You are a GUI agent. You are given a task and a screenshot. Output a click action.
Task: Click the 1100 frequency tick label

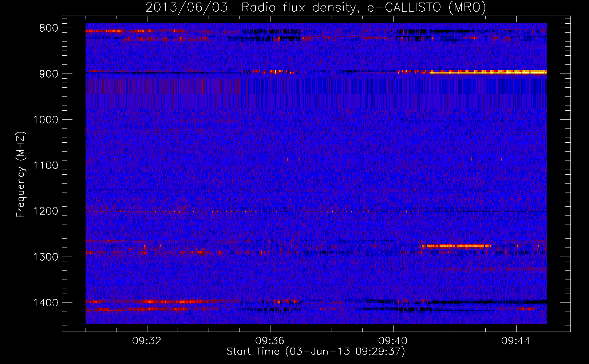click(46, 166)
